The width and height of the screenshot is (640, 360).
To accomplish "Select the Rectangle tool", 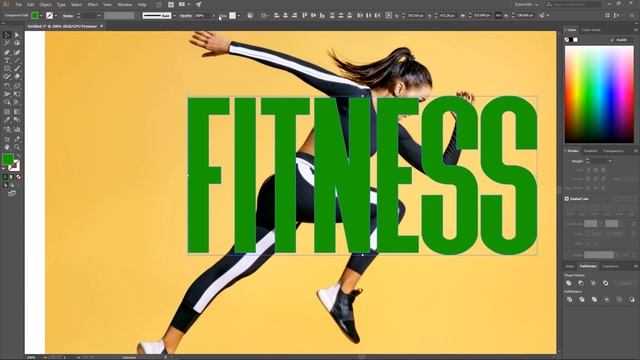I will tap(7, 69).
